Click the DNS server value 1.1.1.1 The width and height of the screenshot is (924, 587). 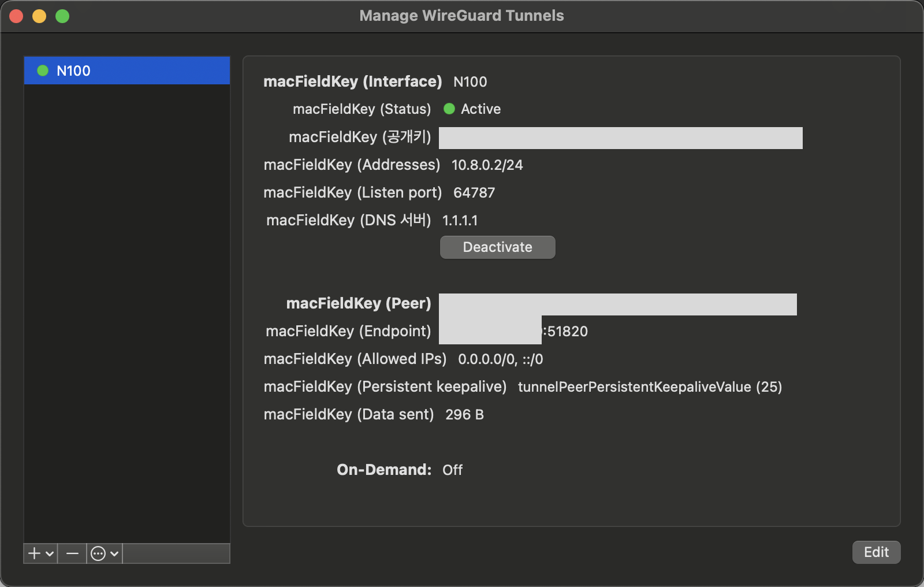pos(460,221)
